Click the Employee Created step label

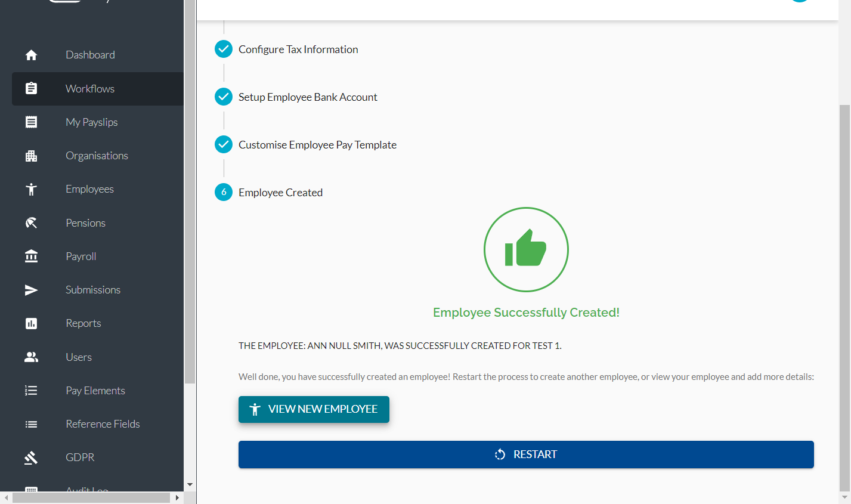pos(280,193)
